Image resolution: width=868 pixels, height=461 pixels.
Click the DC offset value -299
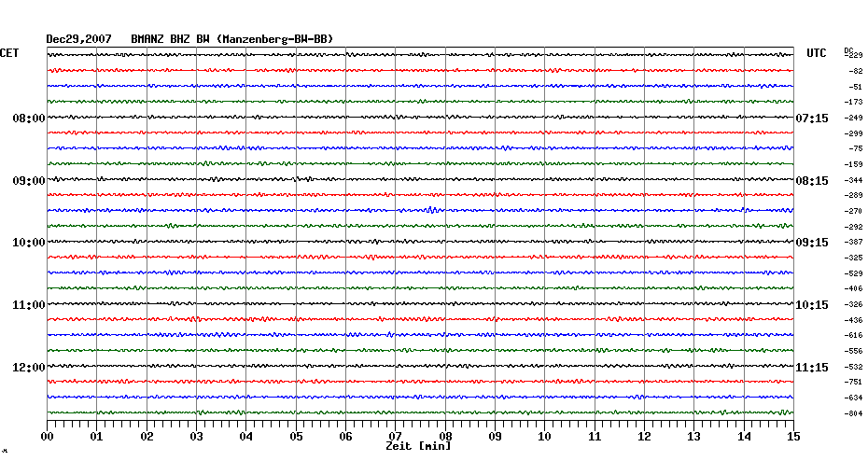pyautogui.click(x=854, y=133)
